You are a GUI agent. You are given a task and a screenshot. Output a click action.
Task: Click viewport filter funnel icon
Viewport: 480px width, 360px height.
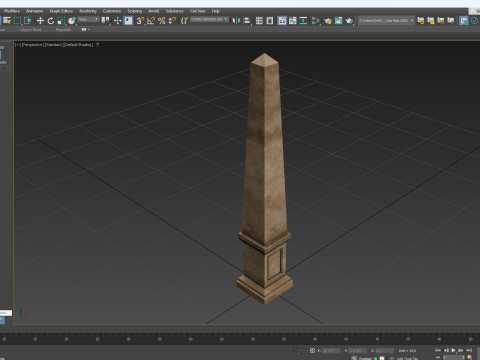click(98, 45)
